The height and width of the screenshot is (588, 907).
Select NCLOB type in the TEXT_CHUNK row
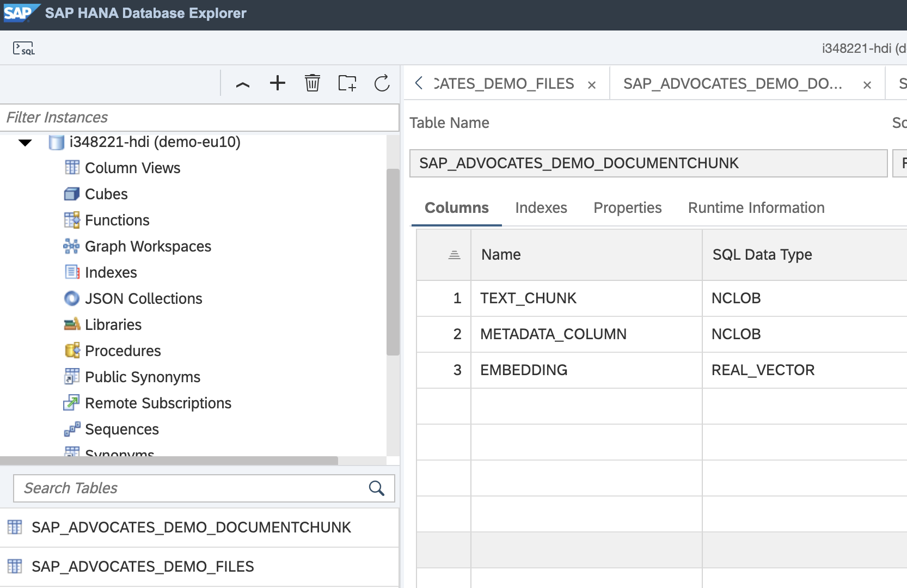805,298
